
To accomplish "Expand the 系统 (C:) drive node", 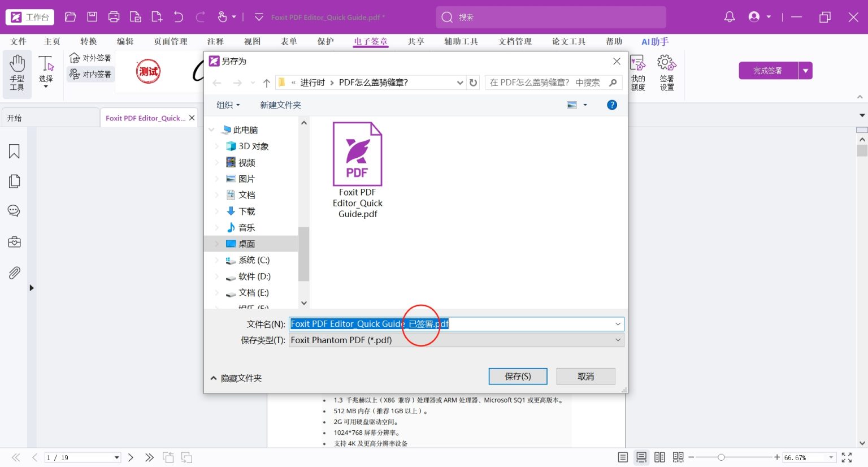I will pos(216,260).
